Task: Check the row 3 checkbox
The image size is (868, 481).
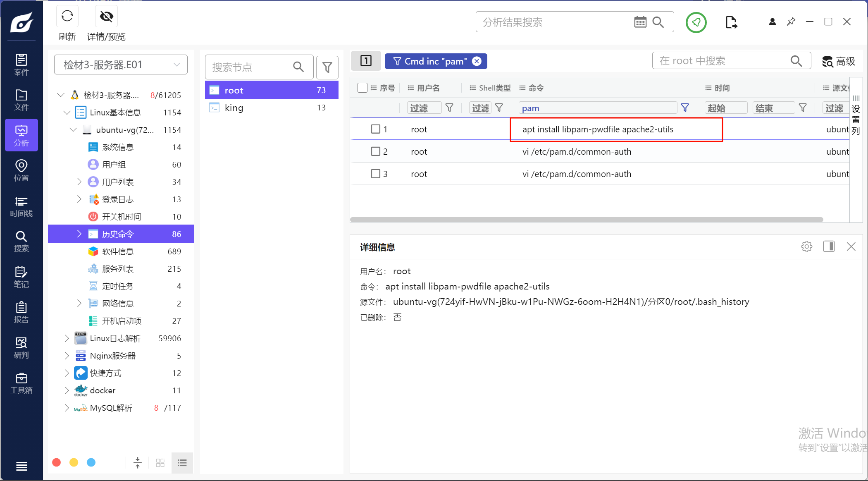Action: click(x=375, y=174)
